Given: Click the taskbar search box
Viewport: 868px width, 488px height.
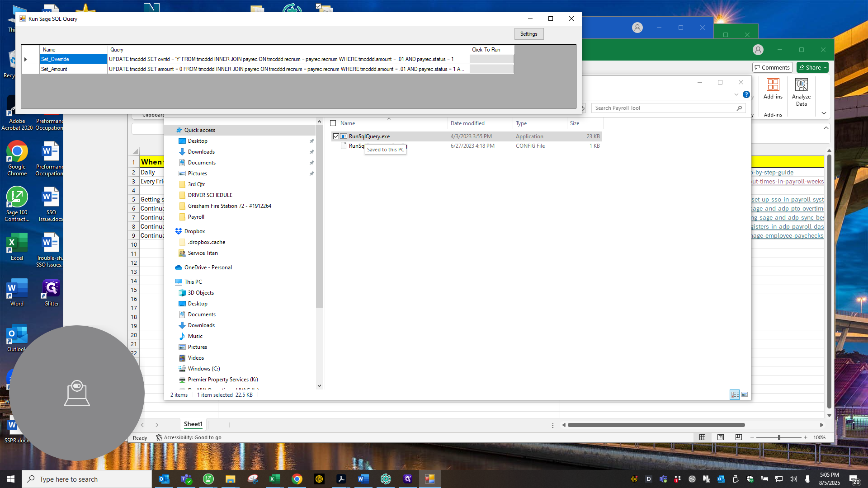Looking at the screenshot, I should (x=87, y=479).
